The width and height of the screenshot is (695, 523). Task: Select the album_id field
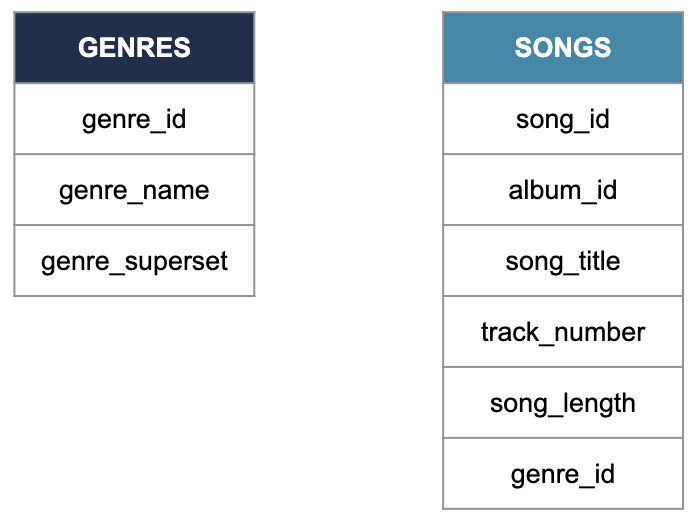point(563,190)
